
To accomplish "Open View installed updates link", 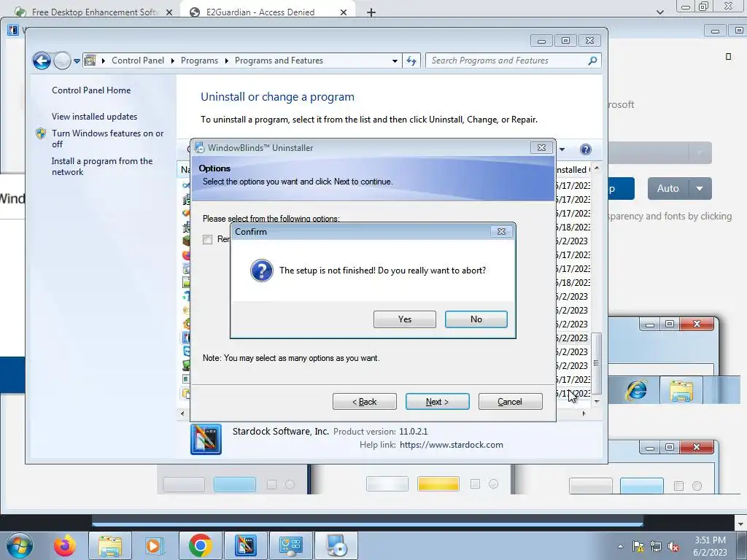I will [x=94, y=116].
